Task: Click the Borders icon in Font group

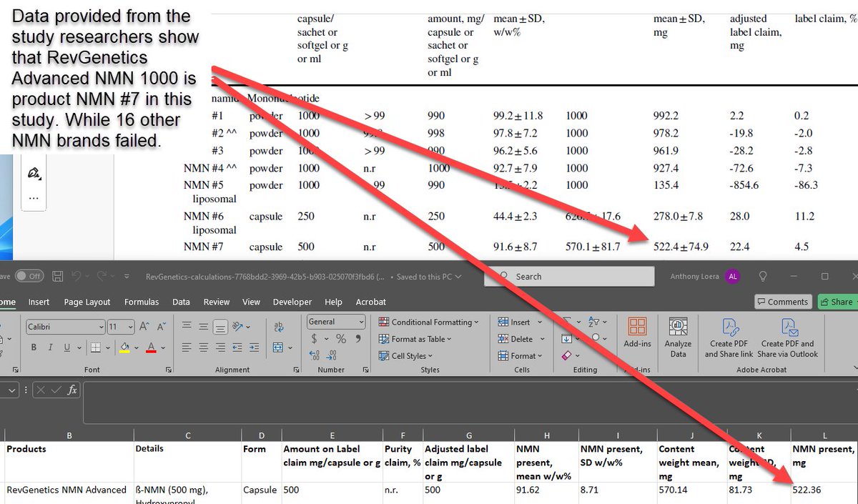Action: coord(94,347)
